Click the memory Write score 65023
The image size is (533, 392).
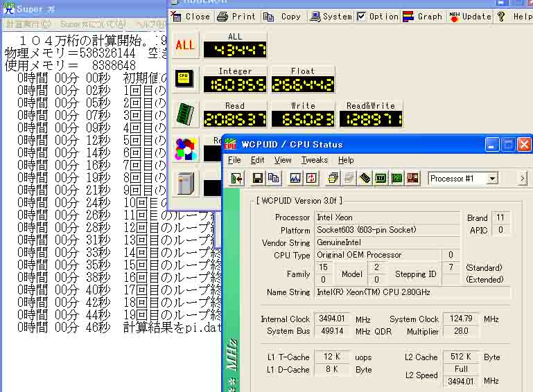(303, 119)
